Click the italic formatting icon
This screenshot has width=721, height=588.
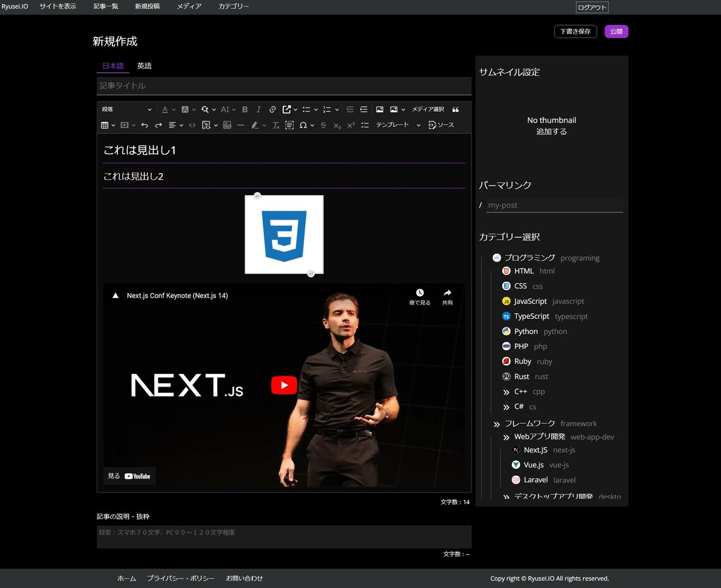click(259, 109)
